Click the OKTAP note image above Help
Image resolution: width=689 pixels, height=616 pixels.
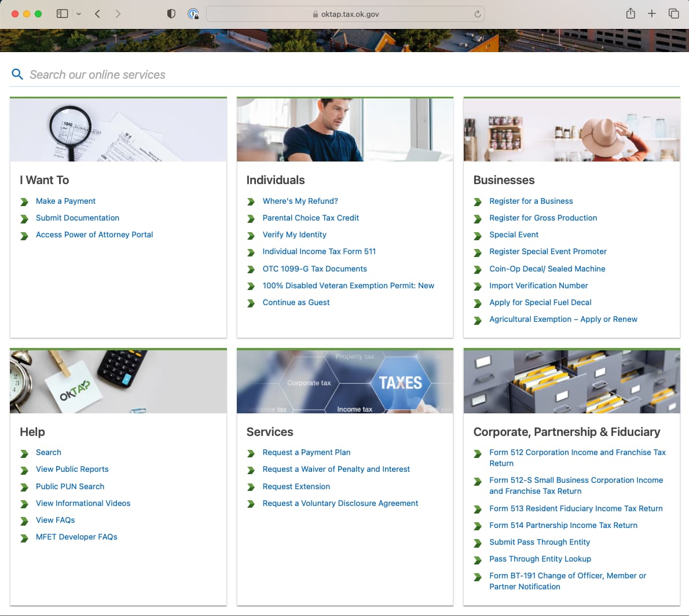pos(118,382)
